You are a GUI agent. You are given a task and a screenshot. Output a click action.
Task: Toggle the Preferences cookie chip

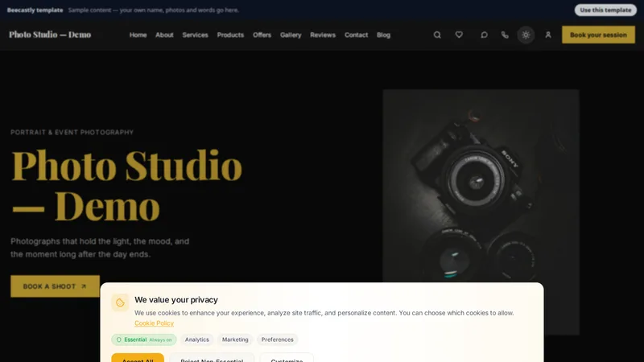click(277, 339)
